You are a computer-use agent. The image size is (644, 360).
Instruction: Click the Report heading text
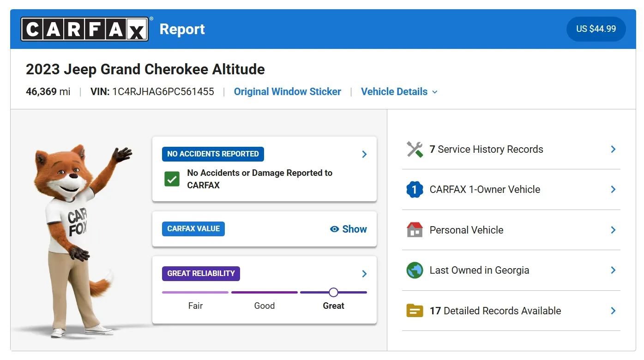pos(182,29)
